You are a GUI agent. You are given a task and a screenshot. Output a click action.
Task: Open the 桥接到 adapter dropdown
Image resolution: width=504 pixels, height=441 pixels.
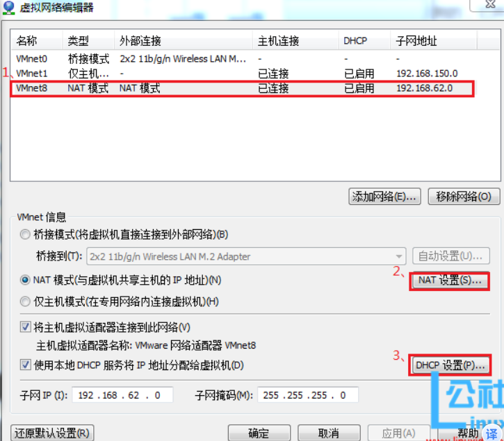click(x=246, y=256)
